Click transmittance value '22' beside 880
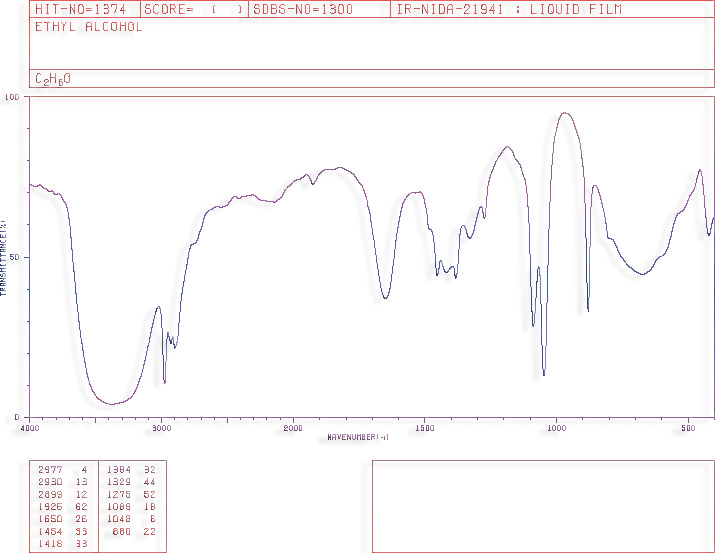Viewport: 715px width, 553px height. click(x=150, y=532)
